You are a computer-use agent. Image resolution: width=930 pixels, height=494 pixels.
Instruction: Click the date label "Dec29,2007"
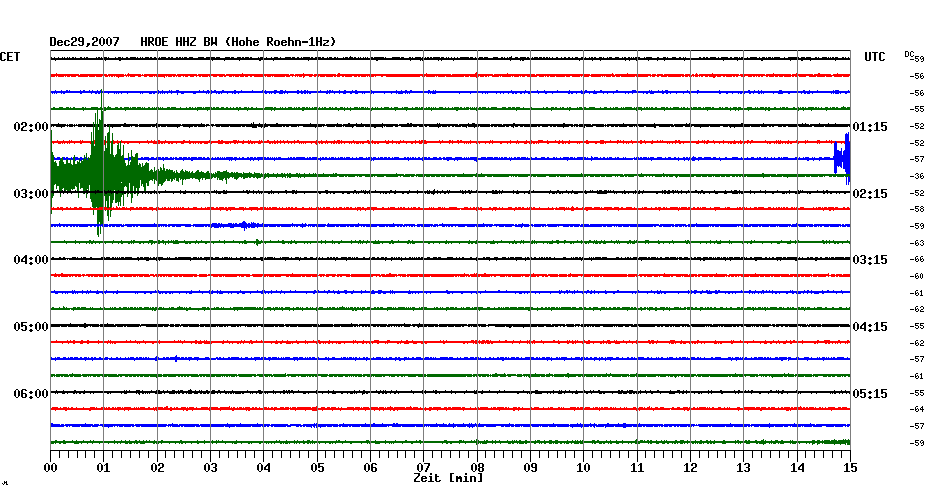84,42
